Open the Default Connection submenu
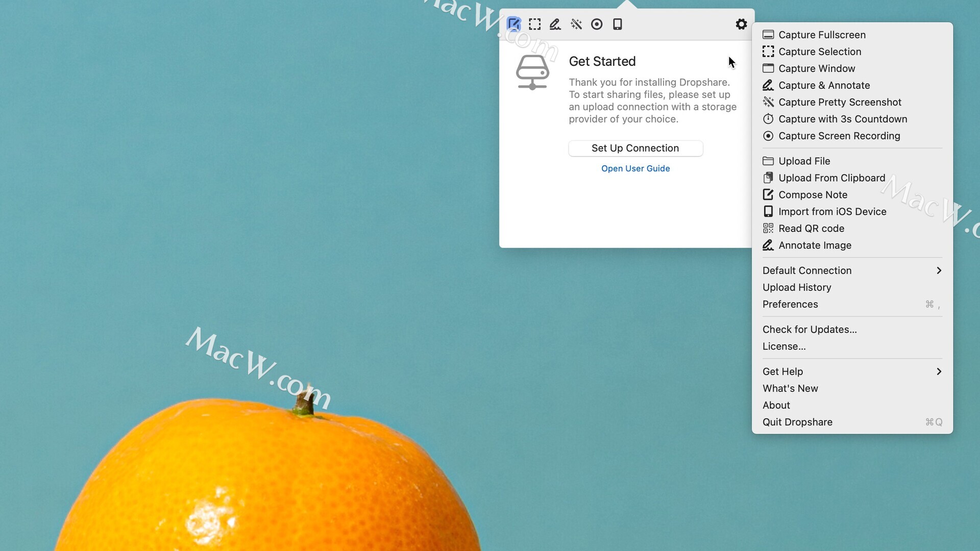The height and width of the screenshot is (551, 980). [x=852, y=270]
